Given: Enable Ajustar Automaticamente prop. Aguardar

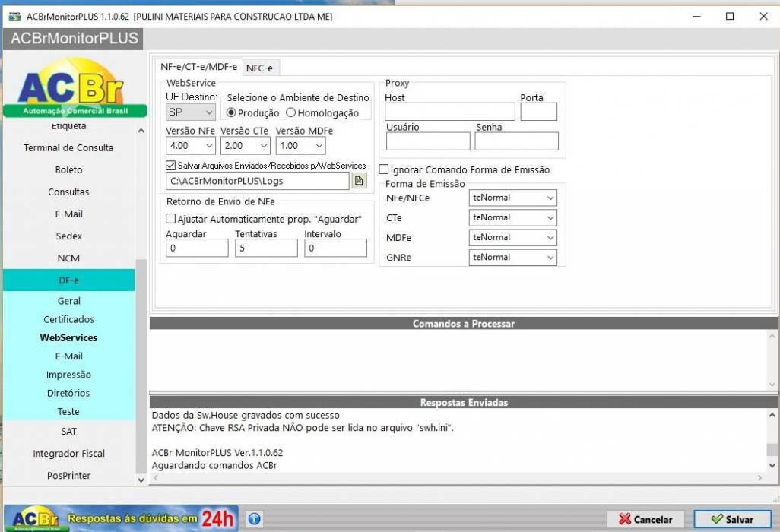Looking at the screenshot, I should coord(170,219).
